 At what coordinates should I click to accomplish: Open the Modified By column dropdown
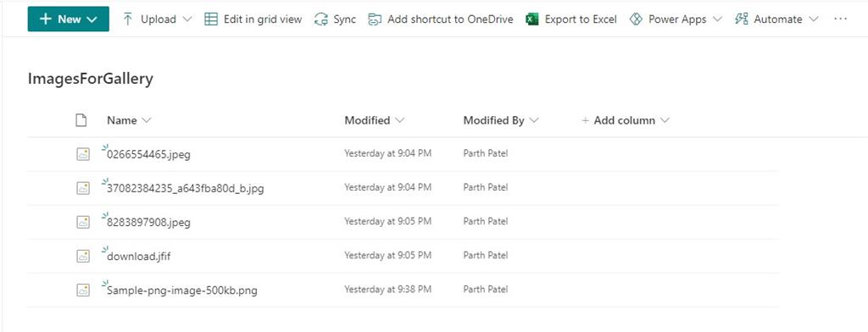pos(534,120)
